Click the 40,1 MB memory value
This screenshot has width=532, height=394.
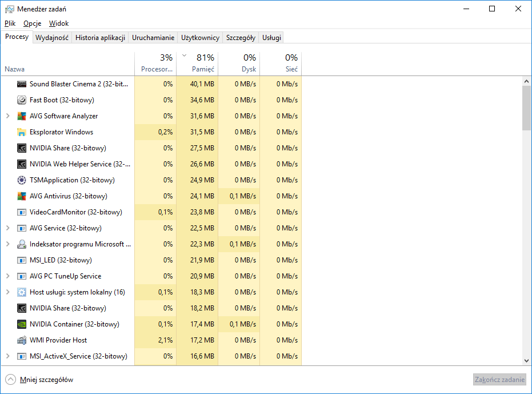pyautogui.click(x=202, y=84)
